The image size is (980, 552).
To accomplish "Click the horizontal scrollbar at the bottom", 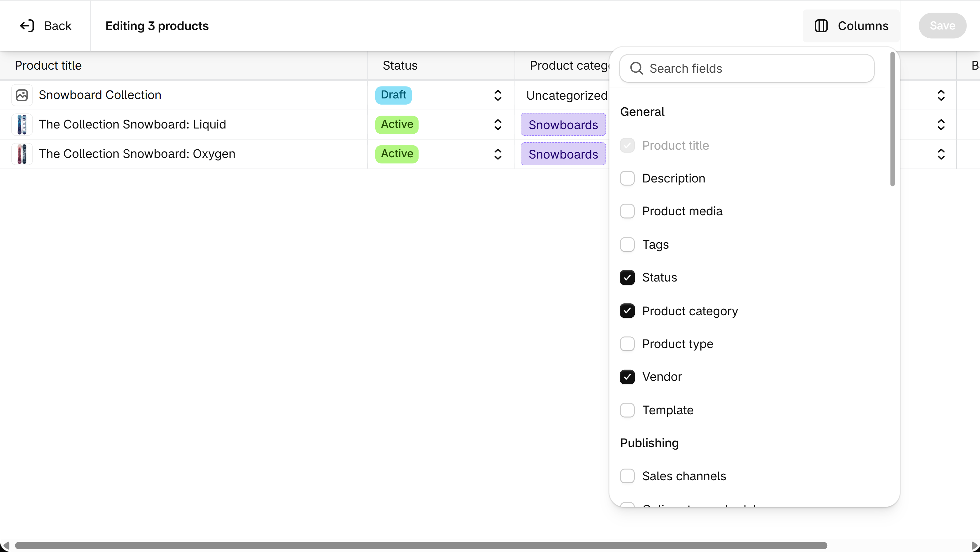I will click(x=420, y=546).
